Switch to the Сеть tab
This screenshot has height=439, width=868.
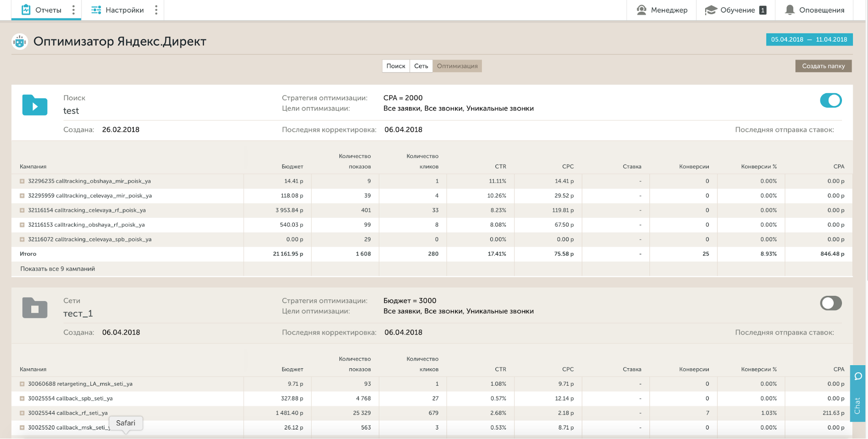421,66
